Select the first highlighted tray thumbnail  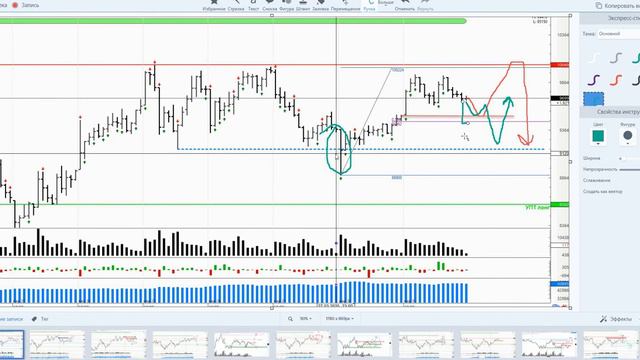(11, 345)
